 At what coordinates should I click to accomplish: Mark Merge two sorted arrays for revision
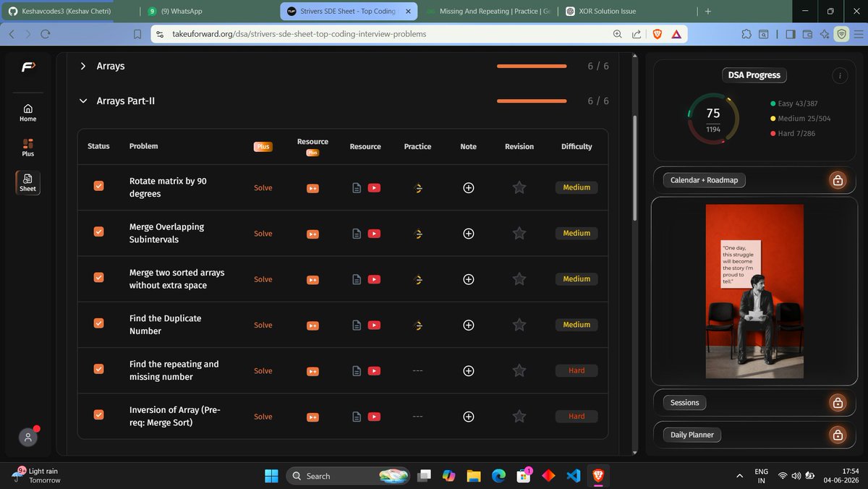(519, 279)
